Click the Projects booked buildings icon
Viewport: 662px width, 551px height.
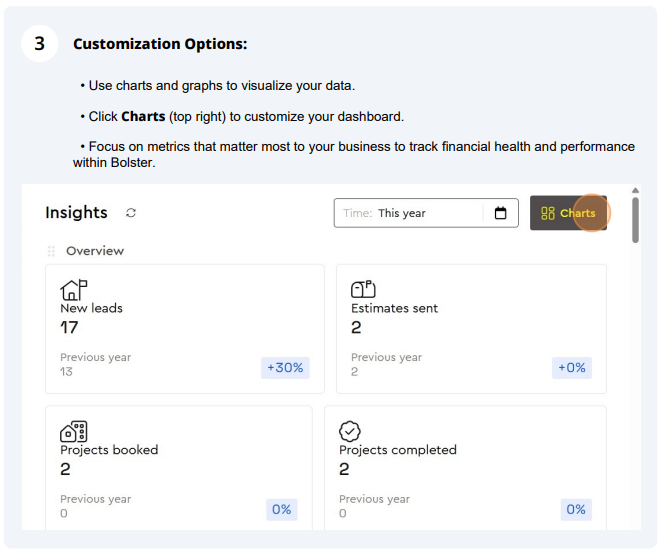73,432
